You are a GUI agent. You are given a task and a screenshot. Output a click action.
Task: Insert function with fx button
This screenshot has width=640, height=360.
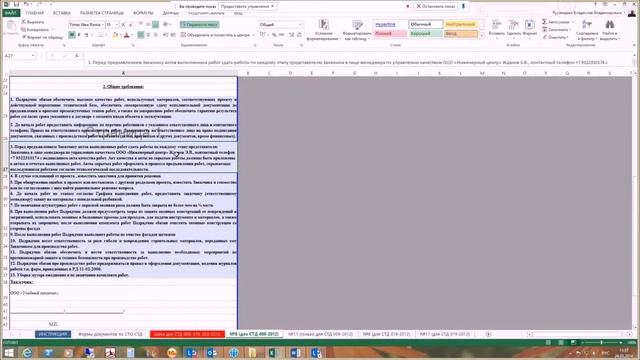(x=76, y=56)
